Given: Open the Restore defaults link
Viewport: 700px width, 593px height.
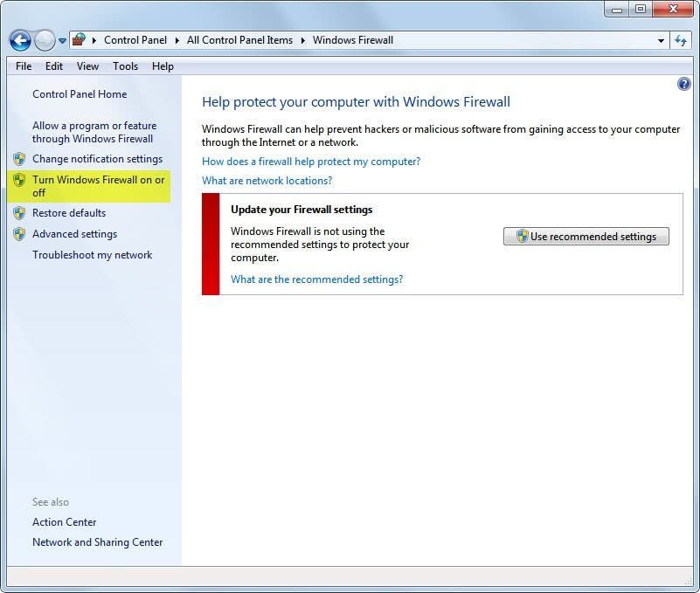Looking at the screenshot, I should (x=69, y=213).
